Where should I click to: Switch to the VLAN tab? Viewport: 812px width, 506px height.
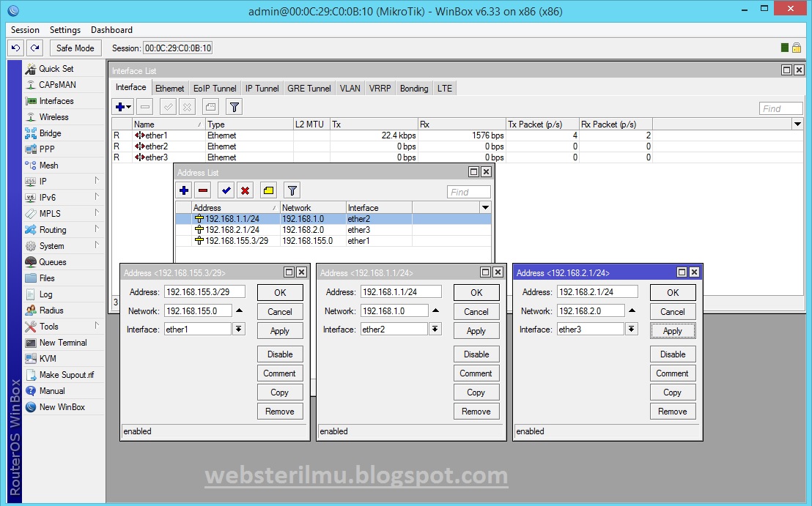point(350,89)
